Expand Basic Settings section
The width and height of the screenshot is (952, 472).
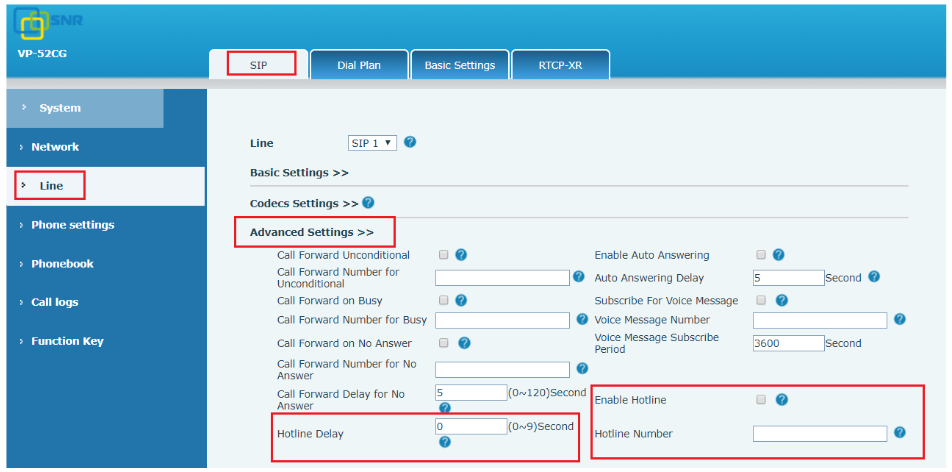click(x=299, y=173)
